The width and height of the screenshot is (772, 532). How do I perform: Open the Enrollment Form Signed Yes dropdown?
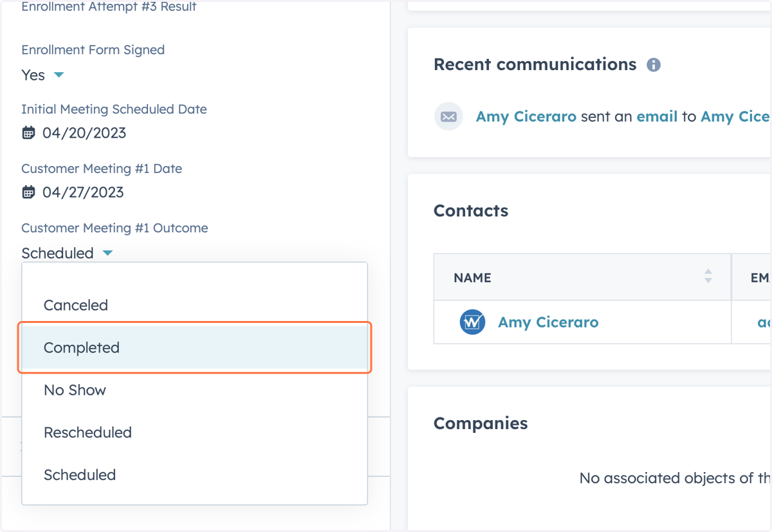click(43, 75)
